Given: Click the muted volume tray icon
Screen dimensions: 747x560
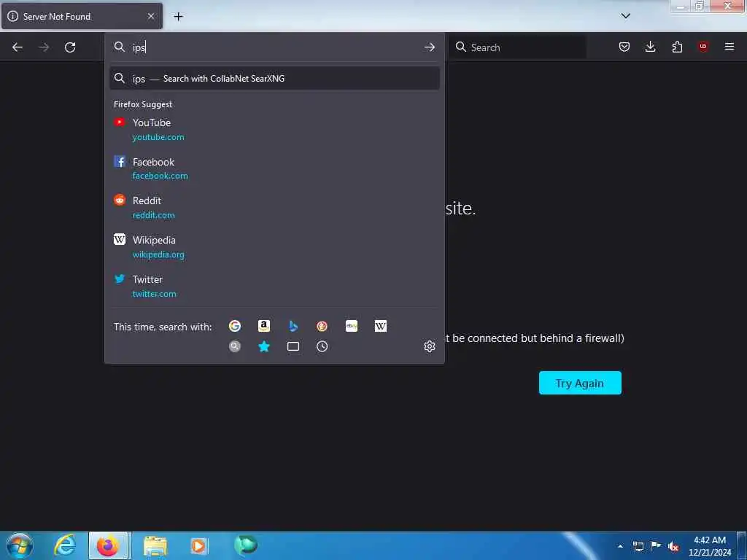Looking at the screenshot, I should [673, 547].
